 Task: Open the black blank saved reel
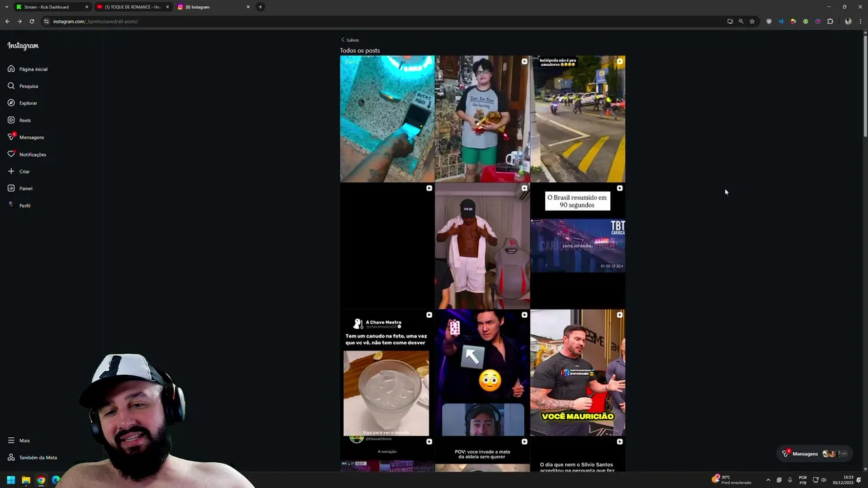pos(387,245)
